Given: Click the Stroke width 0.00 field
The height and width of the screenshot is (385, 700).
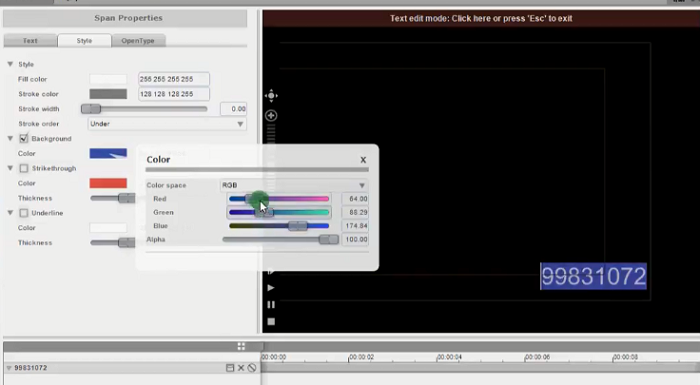Looking at the screenshot, I should tap(233, 109).
